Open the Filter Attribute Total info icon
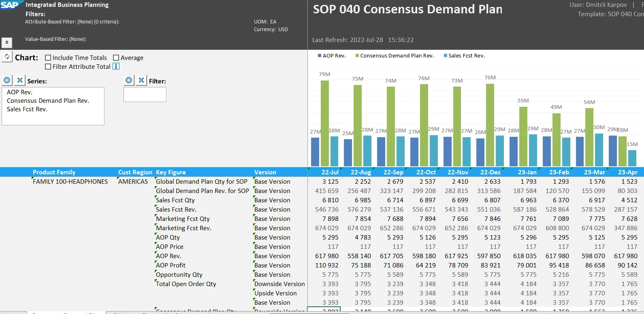The image size is (644, 314). pyautogui.click(x=116, y=66)
